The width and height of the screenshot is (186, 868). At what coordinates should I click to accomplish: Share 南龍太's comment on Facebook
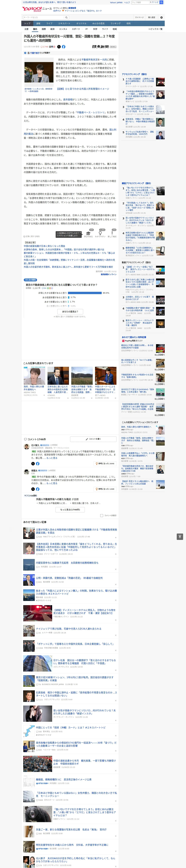(x=38, y=489)
